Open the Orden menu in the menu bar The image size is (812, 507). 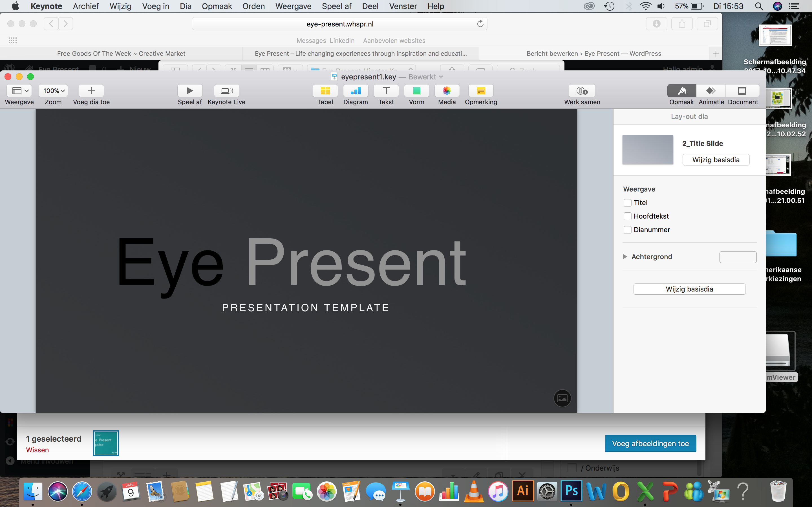click(253, 6)
